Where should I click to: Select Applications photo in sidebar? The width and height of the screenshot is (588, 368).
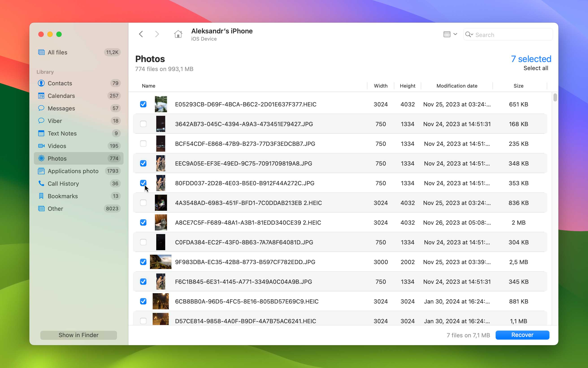(x=73, y=171)
